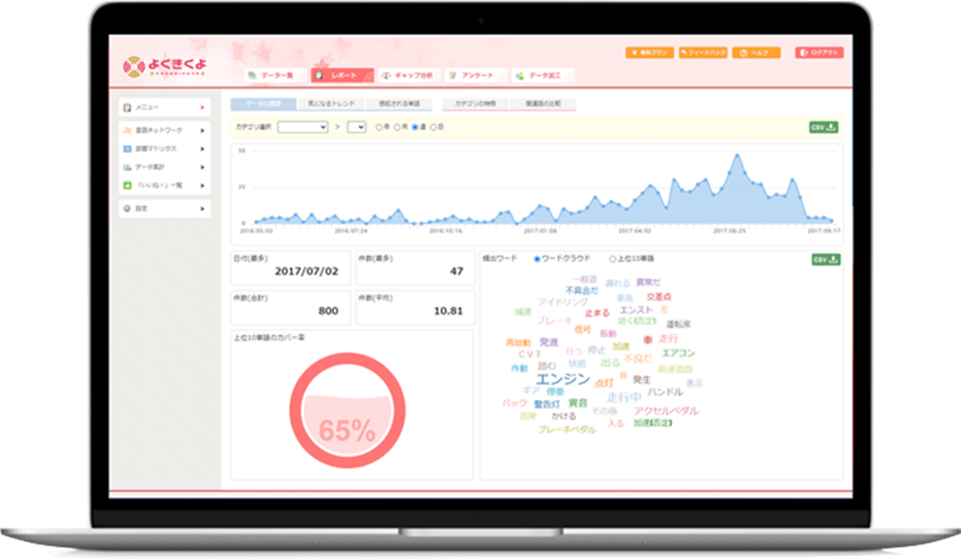
Task: Click the document icon on レポート tab
Action: 320,75
